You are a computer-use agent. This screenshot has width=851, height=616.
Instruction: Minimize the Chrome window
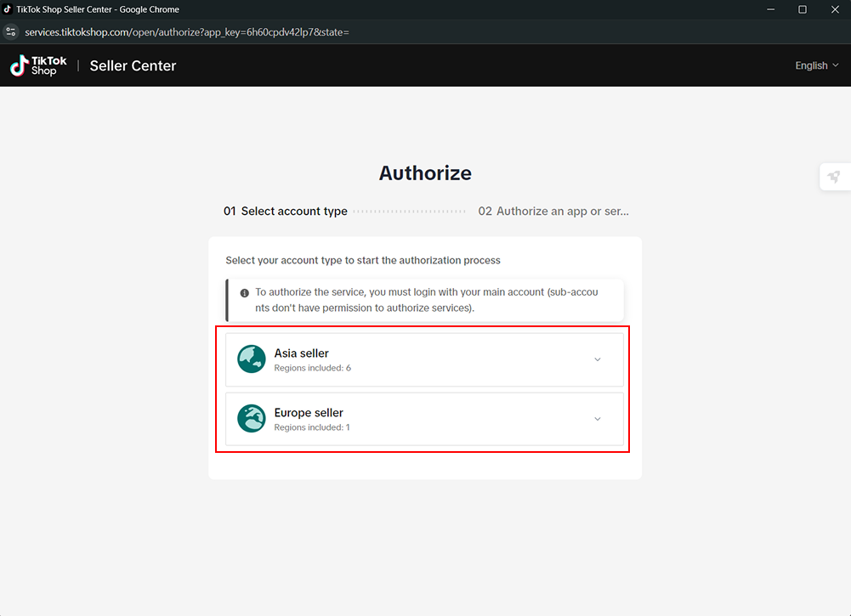769,9
